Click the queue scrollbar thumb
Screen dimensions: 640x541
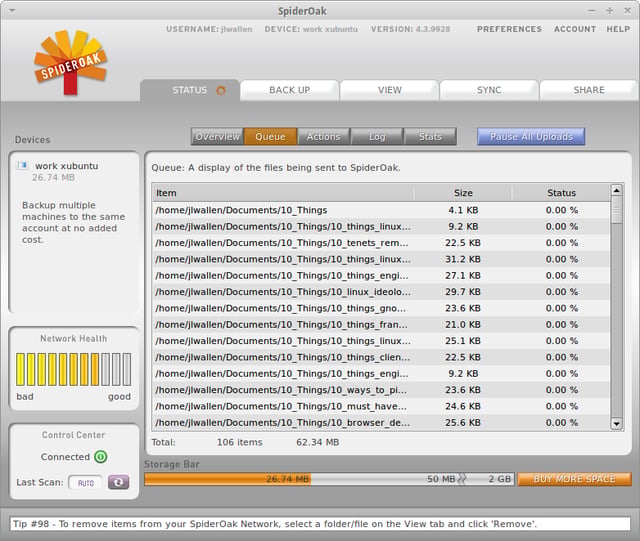click(616, 210)
